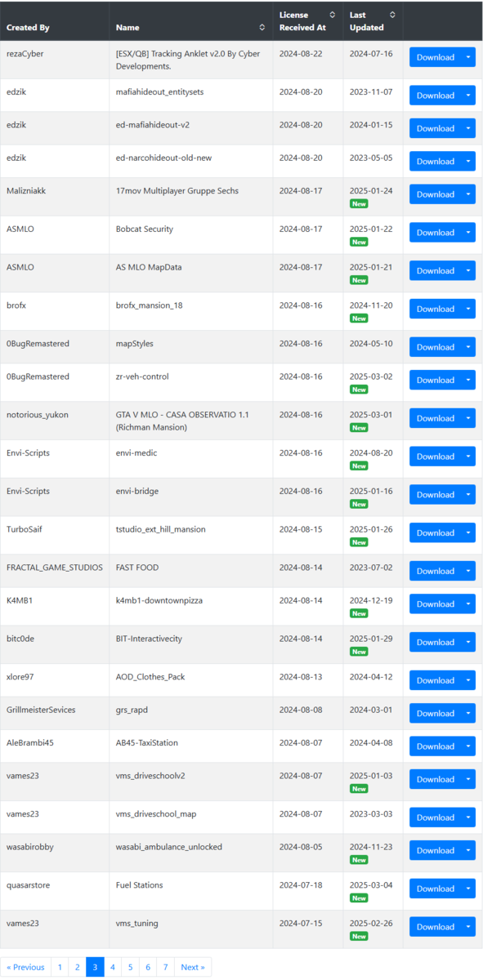Go to page 4
483x980 pixels.
click(113, 967)
